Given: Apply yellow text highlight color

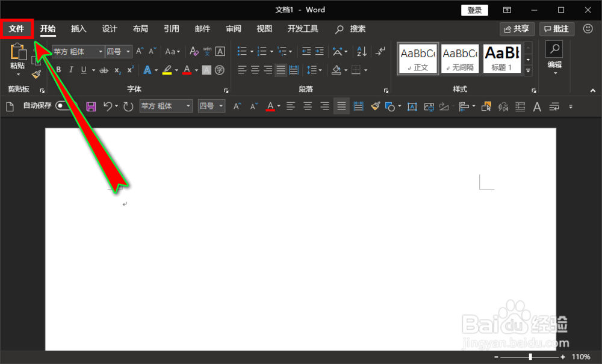Looking at the screenshot, I should (167, 70).
